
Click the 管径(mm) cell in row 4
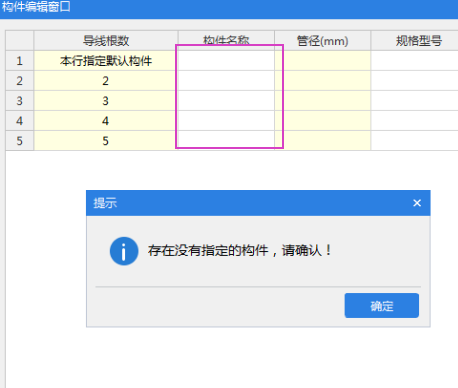coord(322,121)
